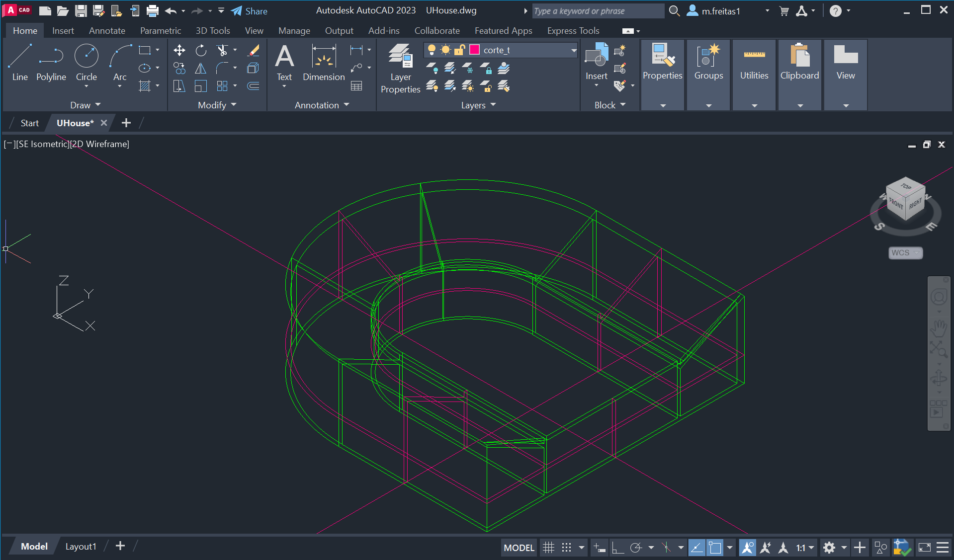Toggle layer corte_t on/off lightbulb
The width and height of the screenshot is (954, 560).
pos(432,50)
